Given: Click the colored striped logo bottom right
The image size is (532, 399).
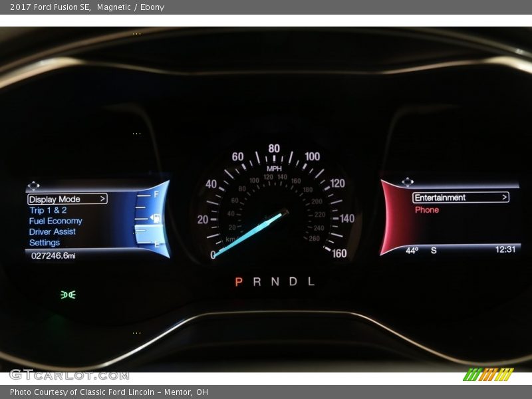Looking at the screenshot, I should (x=489, y=374).
